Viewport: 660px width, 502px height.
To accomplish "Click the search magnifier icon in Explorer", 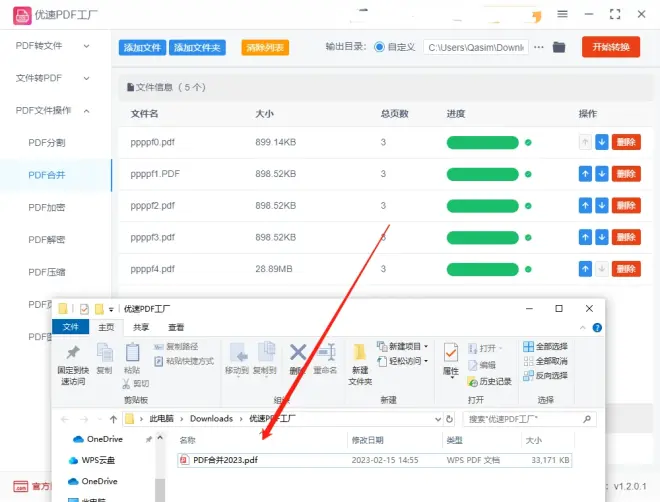I will point(587,419).
